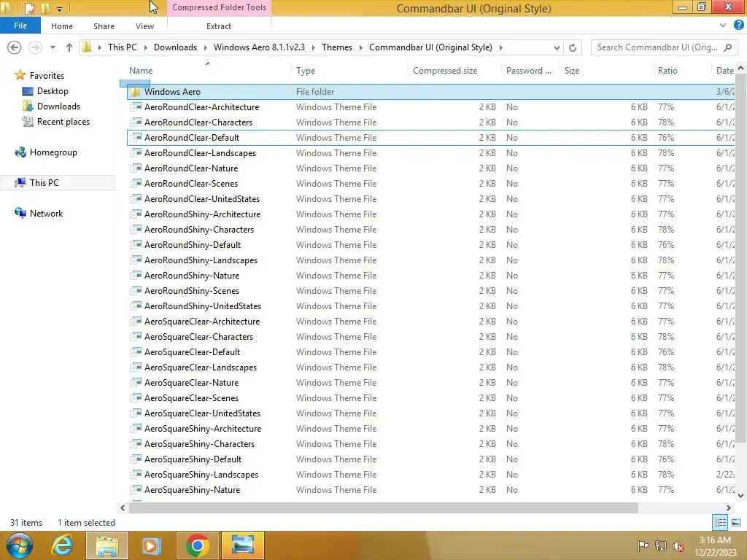Viewport: 747px width, 560px height.
Task: Select Homegroup in the navigation pane
Action: pos(53,152)
